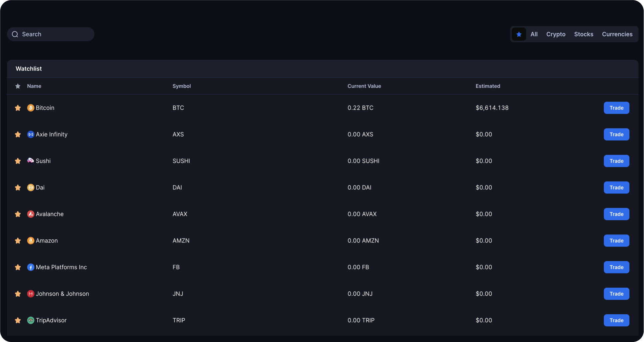The image size is (644, 342).
Task: Click the TripAdvisor owl icon
Action: (x=31, y=320)
